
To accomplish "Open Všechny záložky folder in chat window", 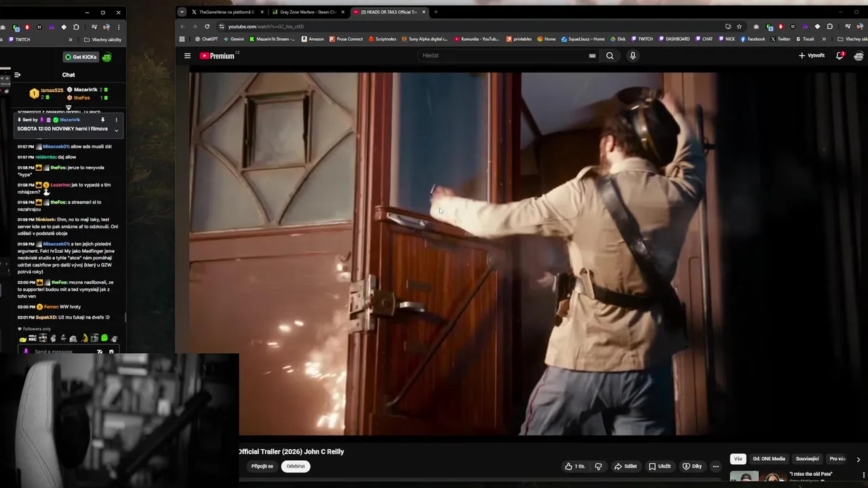I will tap(104, 40).
